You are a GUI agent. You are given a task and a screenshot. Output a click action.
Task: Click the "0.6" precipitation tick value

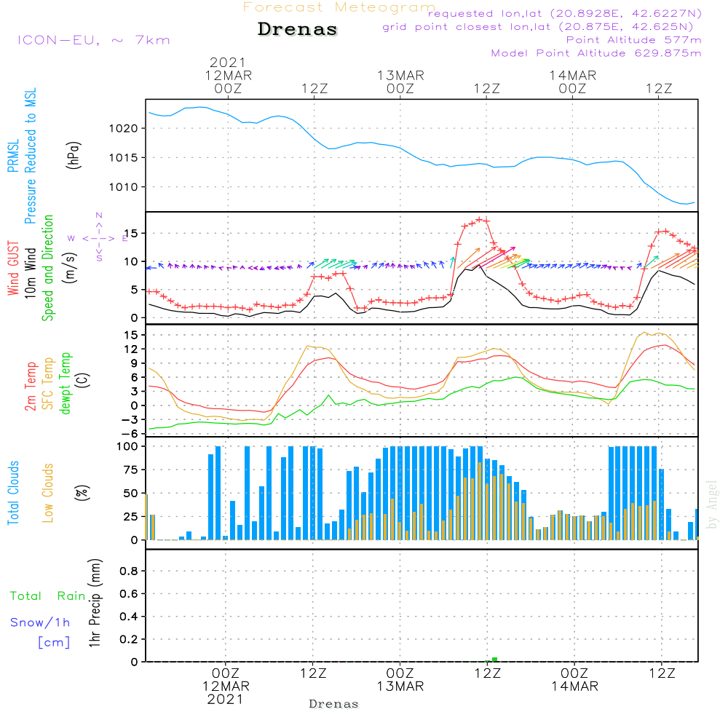click(129, 594)
